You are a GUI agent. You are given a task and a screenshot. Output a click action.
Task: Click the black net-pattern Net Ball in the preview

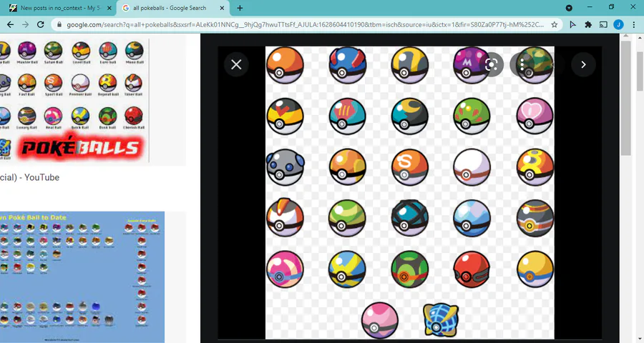pyautogui.click(x=409, y=218)
